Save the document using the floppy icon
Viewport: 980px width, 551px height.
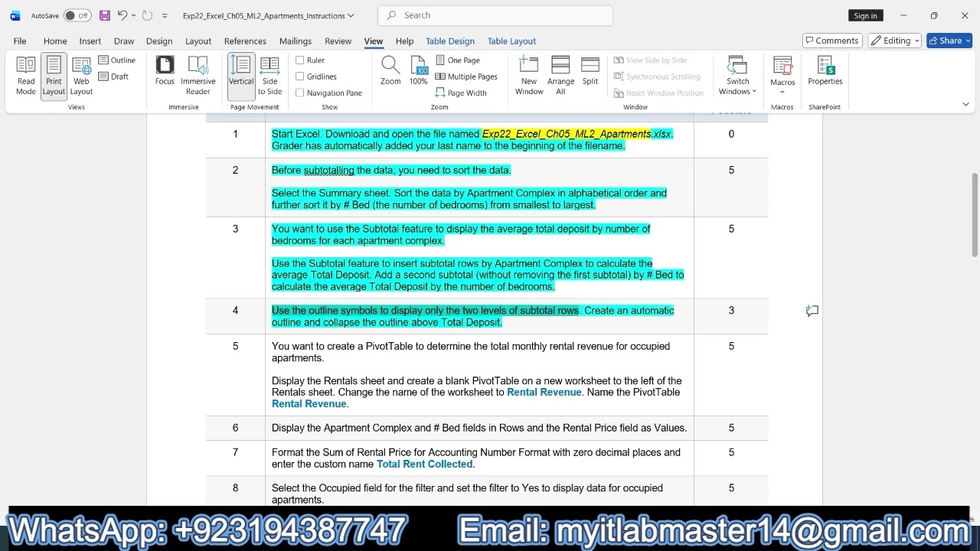(x=105, y=15)
